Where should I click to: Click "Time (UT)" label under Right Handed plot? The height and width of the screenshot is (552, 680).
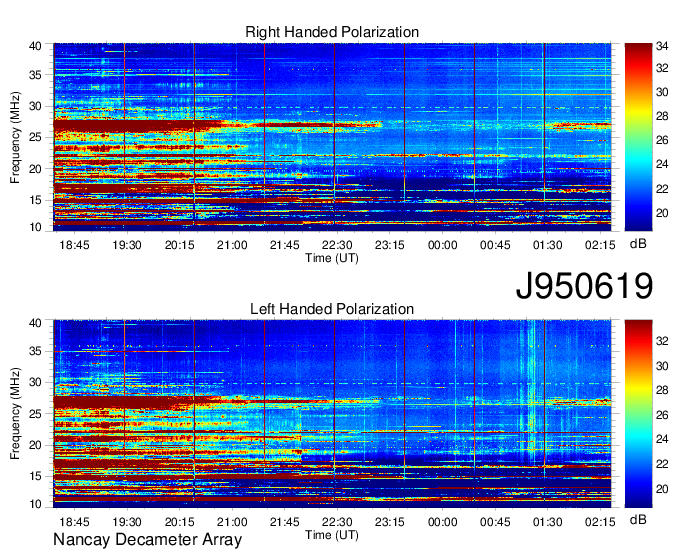332,258
